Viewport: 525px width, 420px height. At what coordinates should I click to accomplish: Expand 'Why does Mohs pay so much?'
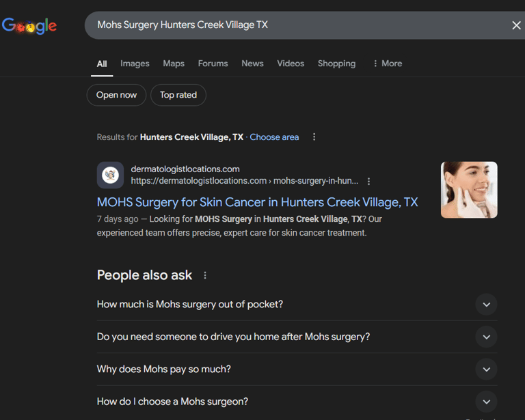tap(297, 369)
